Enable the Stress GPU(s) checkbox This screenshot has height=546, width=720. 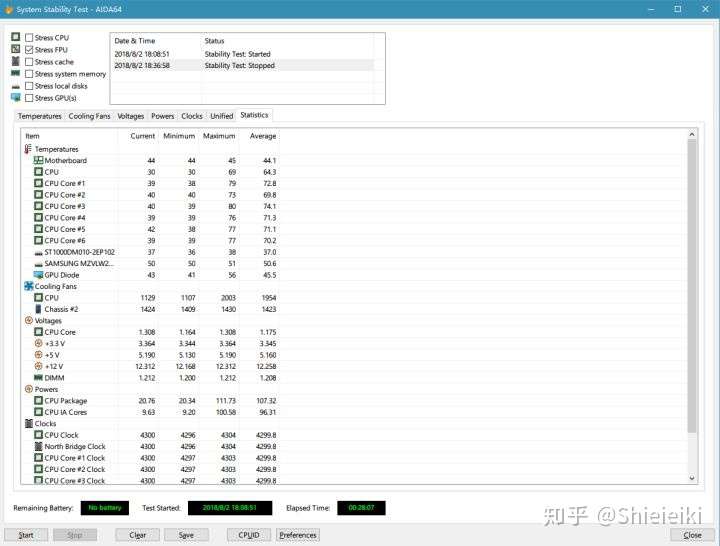pos(29,98)
